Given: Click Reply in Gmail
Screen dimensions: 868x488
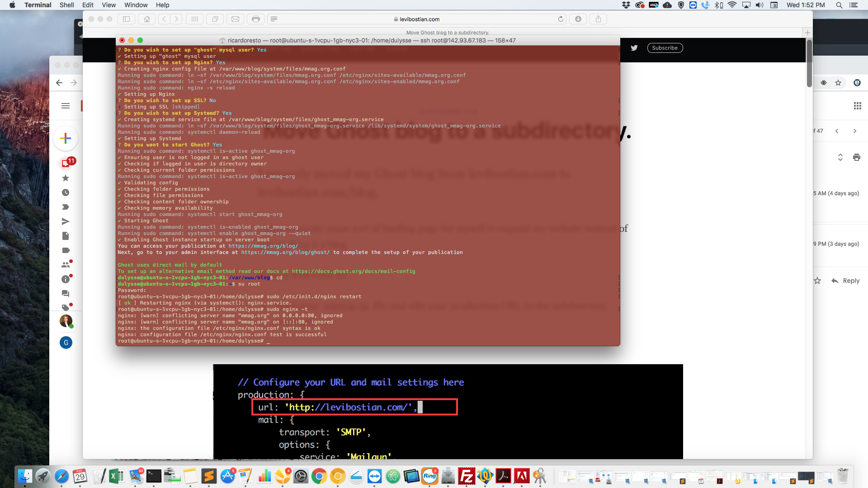Looking at the screenshot, I should pyautogui.click(x=845, y=281).
